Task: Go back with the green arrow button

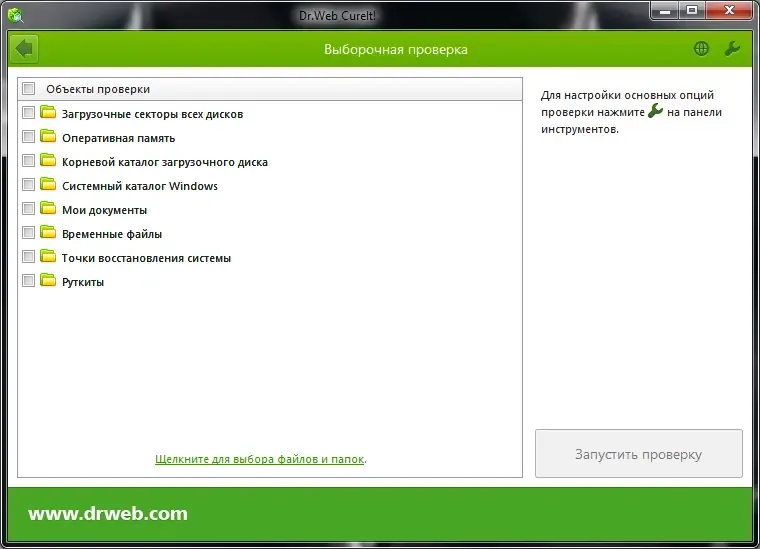Action: (x=24, y=48)
